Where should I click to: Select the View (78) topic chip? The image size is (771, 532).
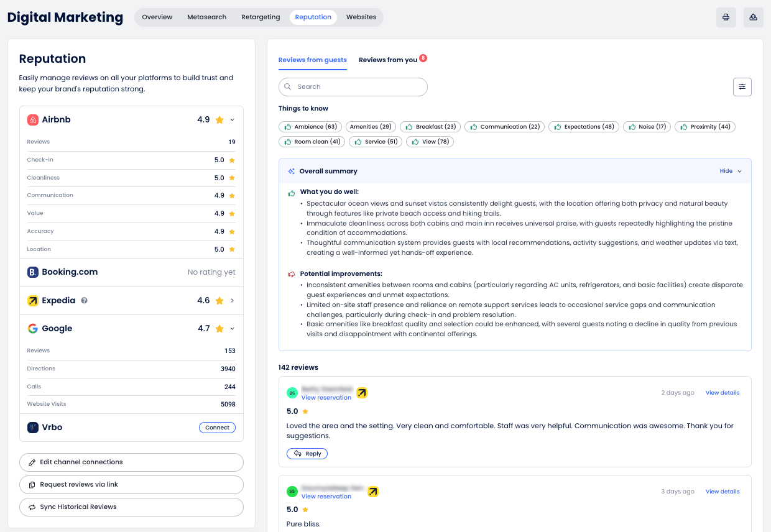pyautogui.click(x=430, y=142)
